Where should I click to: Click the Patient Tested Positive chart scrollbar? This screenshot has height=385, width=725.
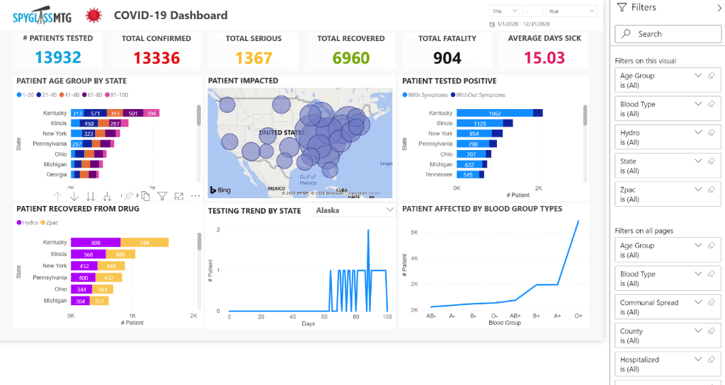tap(585, 115)
